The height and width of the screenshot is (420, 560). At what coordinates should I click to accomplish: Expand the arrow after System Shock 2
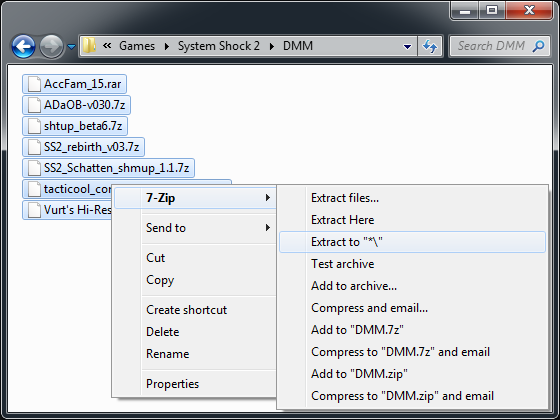pyautogui.click(x=272, y=46)
